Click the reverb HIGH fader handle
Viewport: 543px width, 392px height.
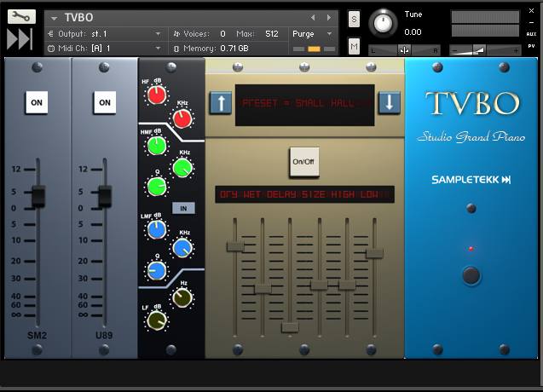(x=347, y=285)
